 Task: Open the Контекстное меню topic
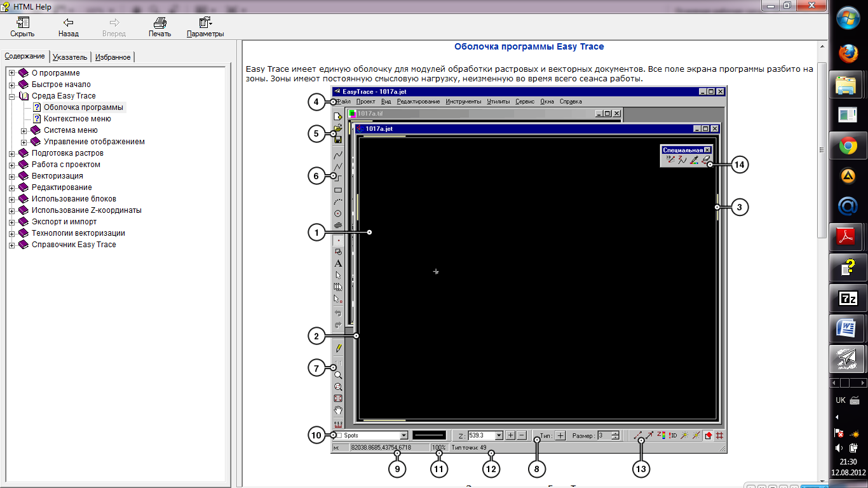tap(78, 119)
